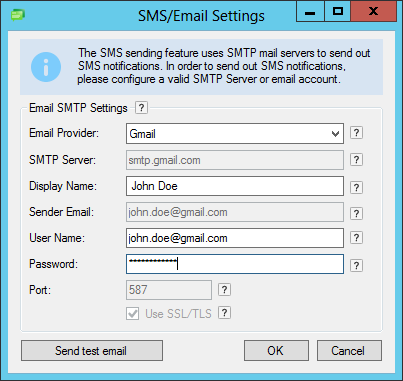
Task: Click the Email Provider label
Action: 64,133
